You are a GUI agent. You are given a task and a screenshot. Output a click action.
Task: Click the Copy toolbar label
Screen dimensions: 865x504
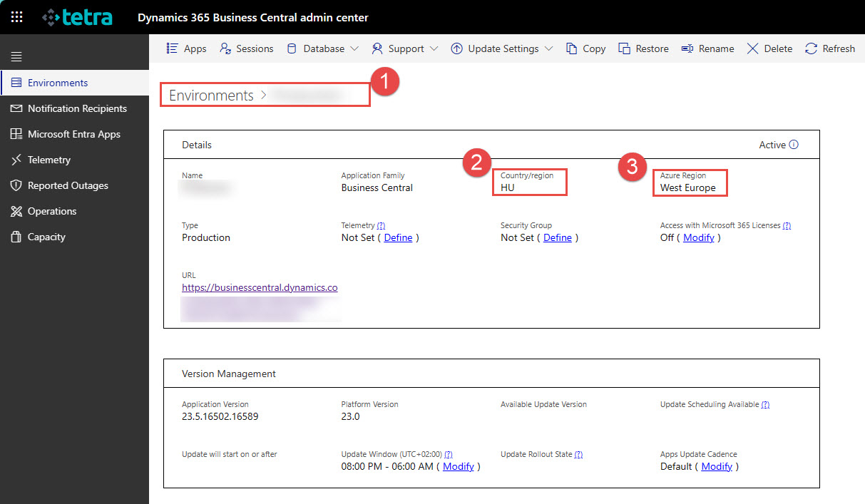click(x=594, y=48)
